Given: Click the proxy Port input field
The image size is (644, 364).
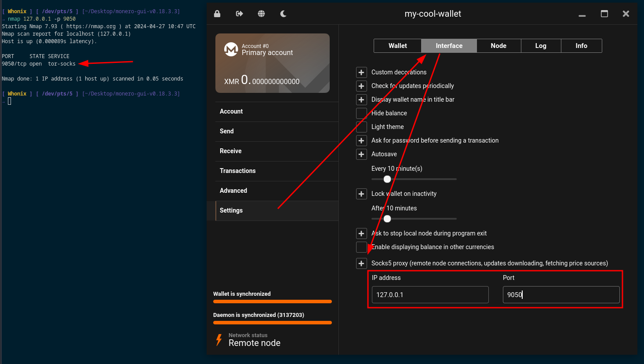Looking at the screenshot, I should click(x=561, y=295).
